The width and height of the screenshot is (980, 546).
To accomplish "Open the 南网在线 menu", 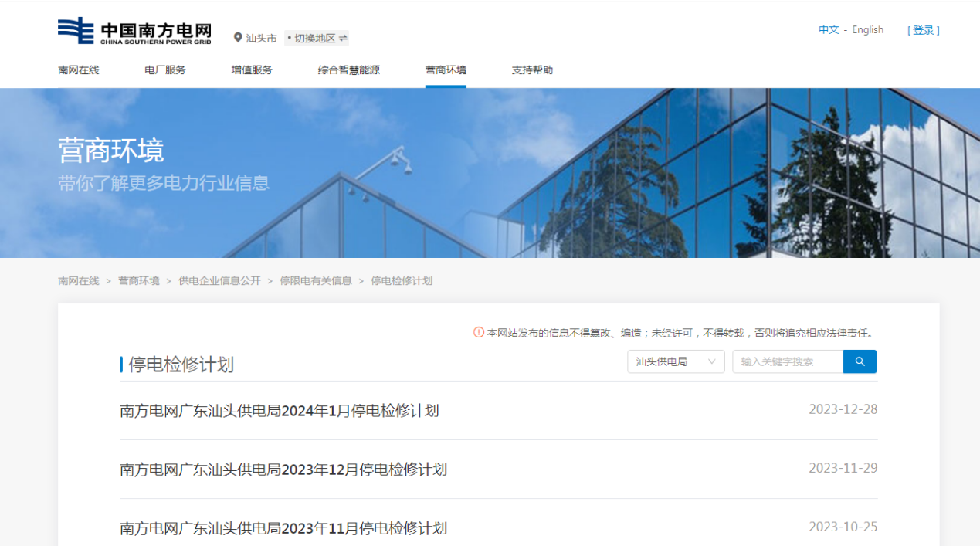I will click(79, 70).
